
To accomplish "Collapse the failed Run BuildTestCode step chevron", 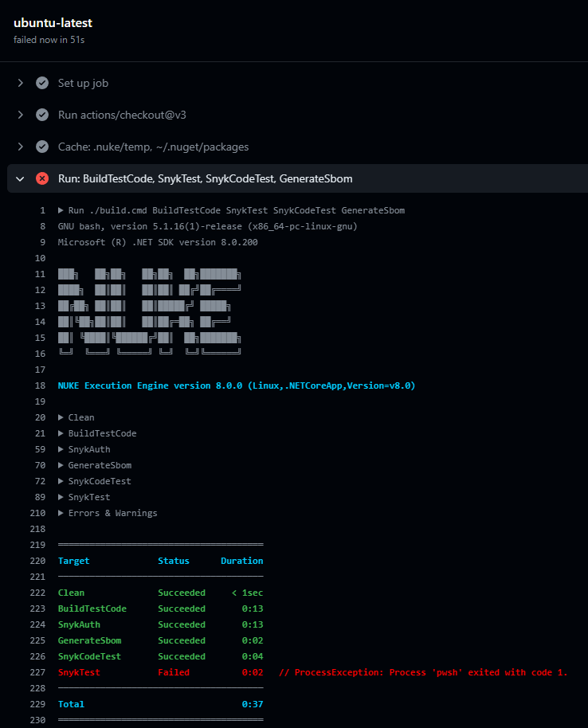I will click(21, 178).
